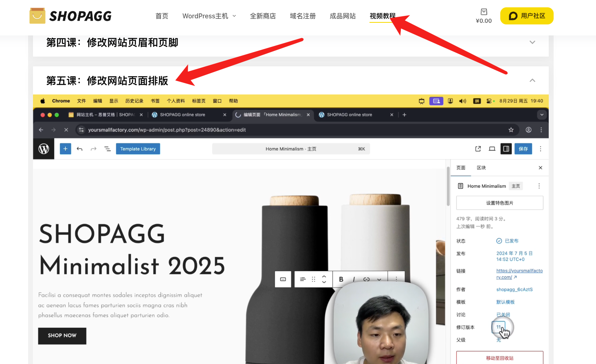Click the 移动至回收站 button
The height and width of the screenshot is (364, 596).
pos(500,358)
